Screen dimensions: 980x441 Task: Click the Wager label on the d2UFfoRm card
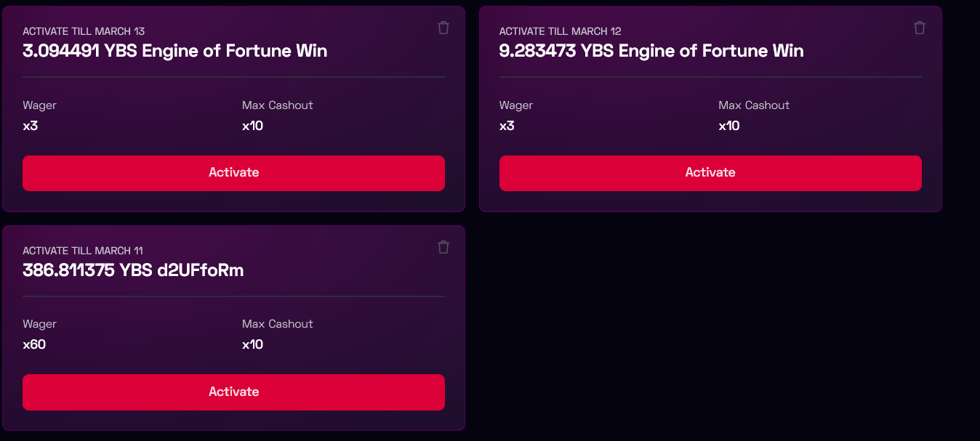pos(39,324)
